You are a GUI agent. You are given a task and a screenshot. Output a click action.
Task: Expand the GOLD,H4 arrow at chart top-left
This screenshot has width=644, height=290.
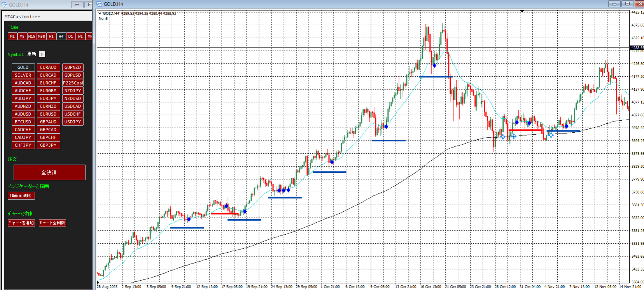[x=100, y=13]
